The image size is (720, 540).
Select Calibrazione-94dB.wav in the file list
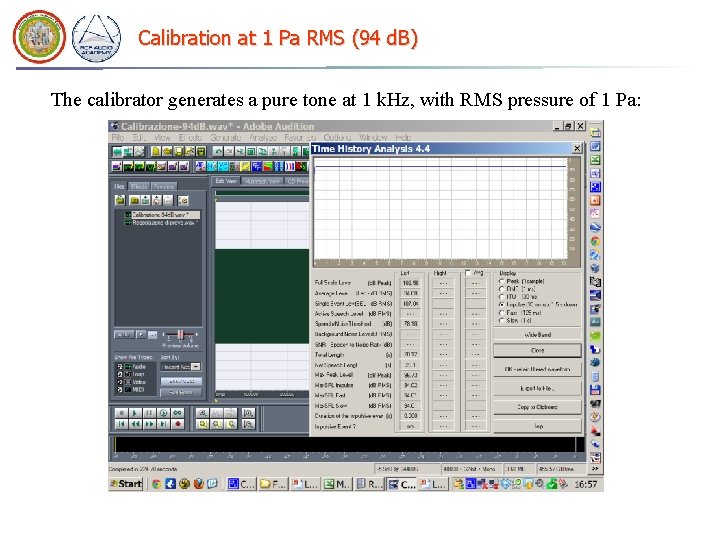point(162,214)
